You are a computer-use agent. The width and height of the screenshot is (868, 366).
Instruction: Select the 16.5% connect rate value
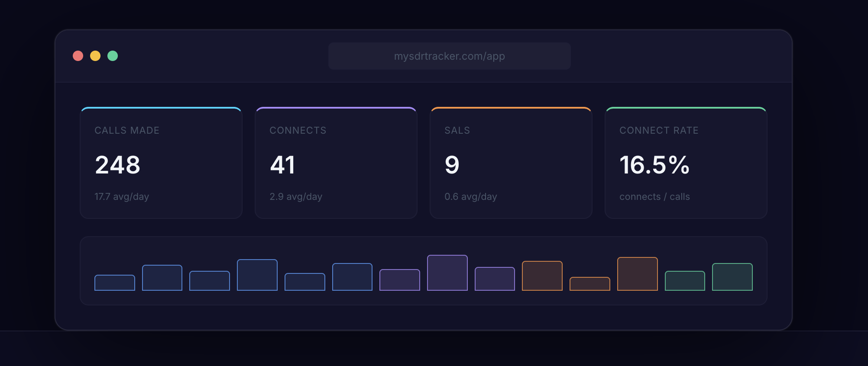[x=654, y=165]
